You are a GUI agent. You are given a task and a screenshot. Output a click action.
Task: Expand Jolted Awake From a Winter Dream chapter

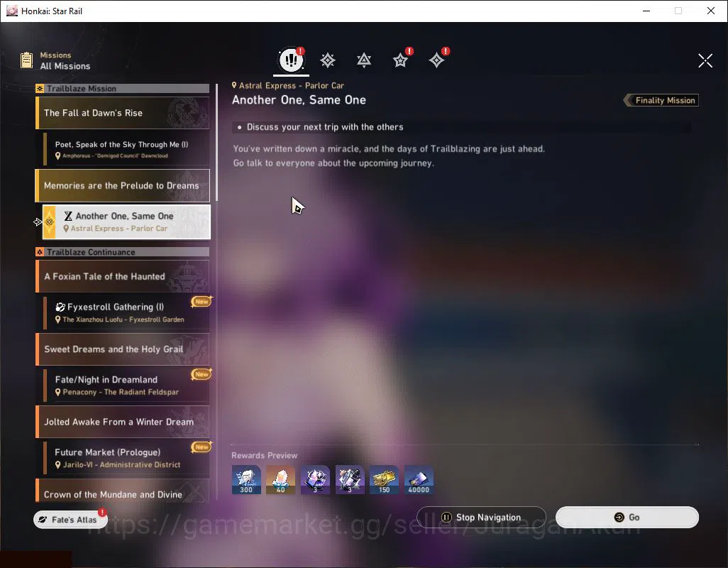[123, 422]
